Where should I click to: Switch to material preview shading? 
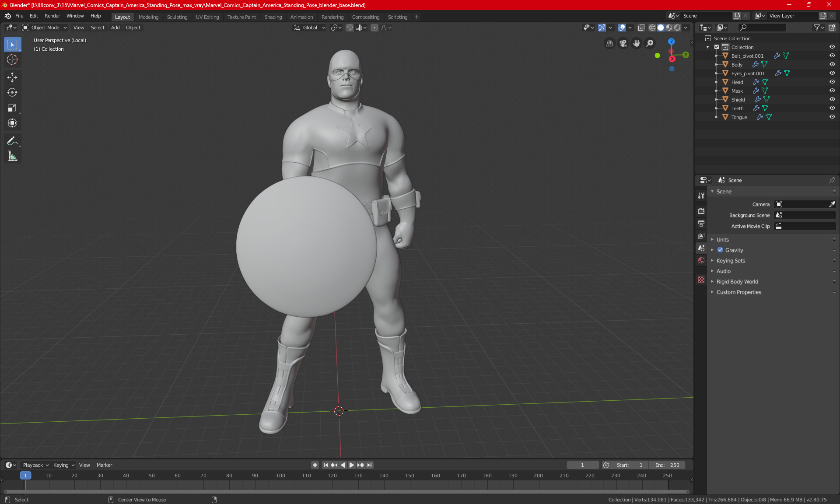669,28
